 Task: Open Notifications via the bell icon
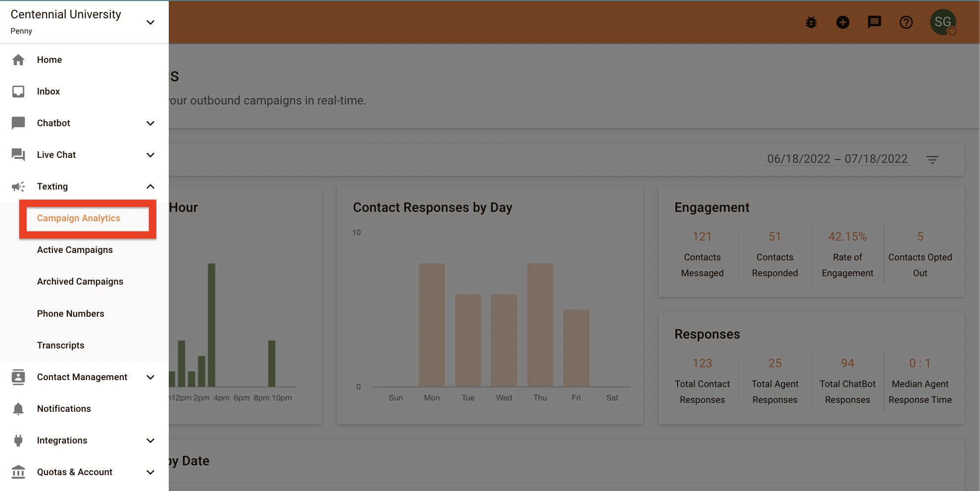point(18,408)
